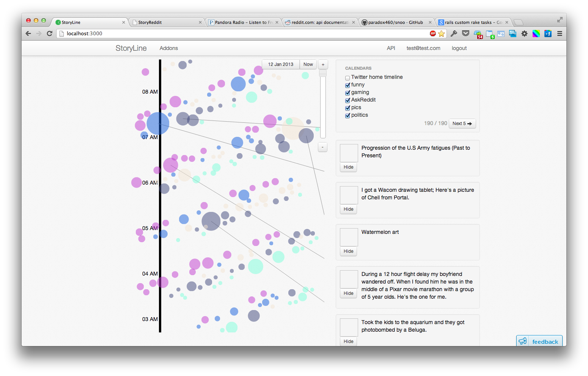Click the Wacom tablet post thumbnail
The image size is (588, 376).
click(x=349, y=195)
